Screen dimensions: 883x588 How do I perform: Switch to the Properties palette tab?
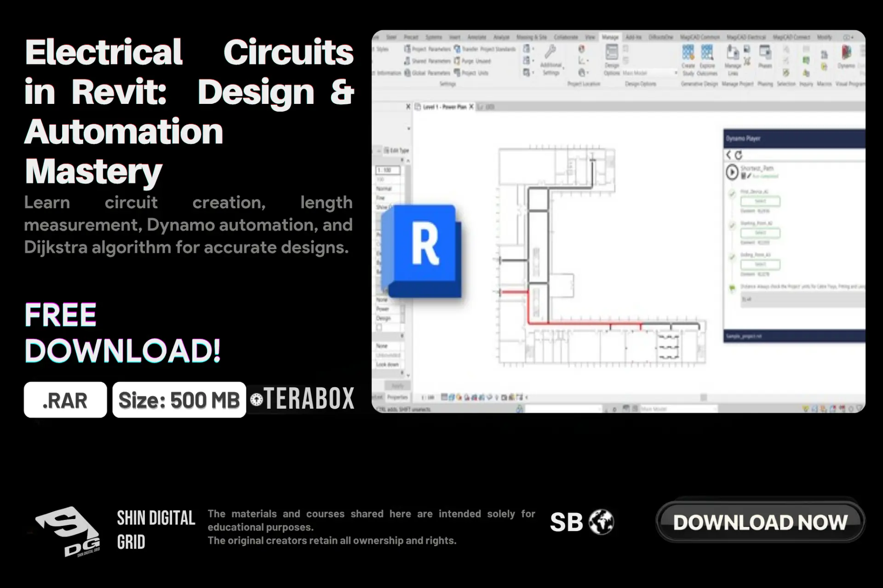coord(397,397)
